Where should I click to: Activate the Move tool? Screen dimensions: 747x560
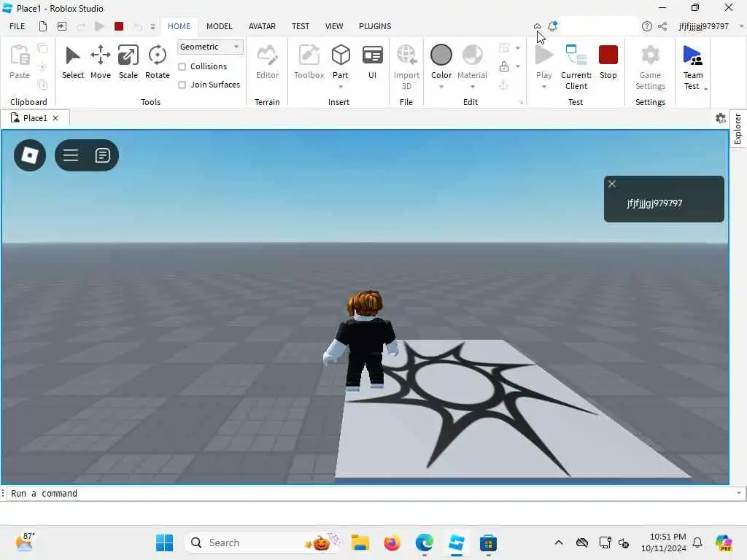101,63
